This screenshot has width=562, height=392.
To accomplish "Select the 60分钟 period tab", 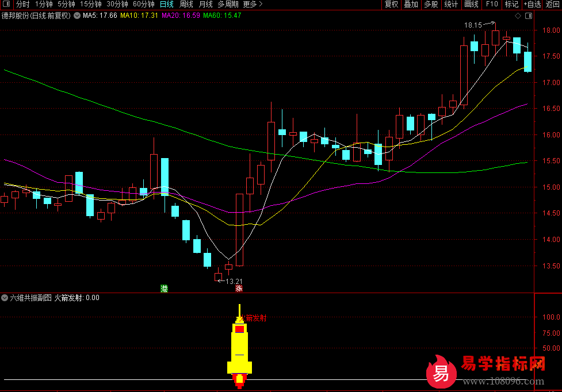I will point(144,4).
